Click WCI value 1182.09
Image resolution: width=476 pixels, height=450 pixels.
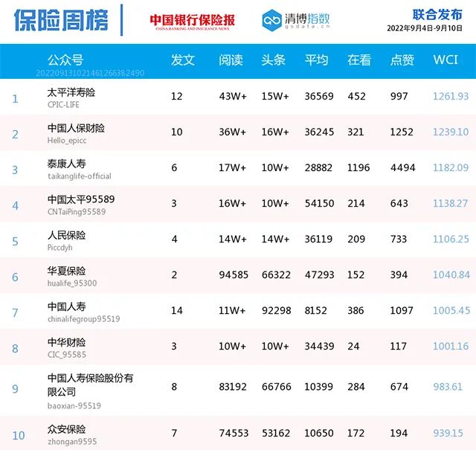451,167
